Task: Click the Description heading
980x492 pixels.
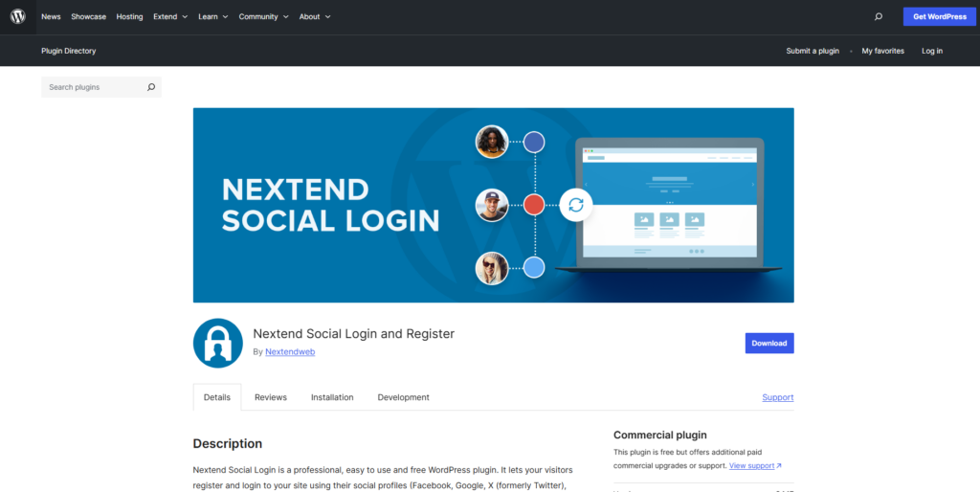Action: point(228,444)
